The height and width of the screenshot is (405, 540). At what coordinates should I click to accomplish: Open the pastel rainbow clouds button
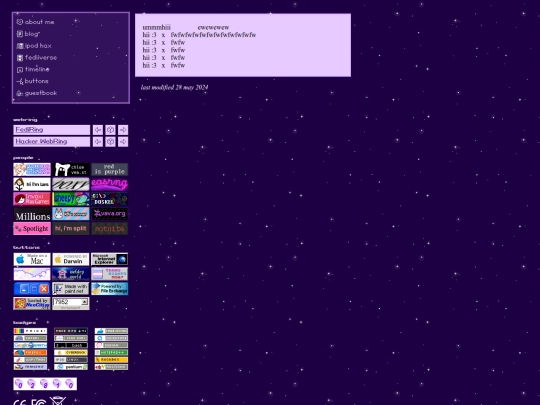pyautogui.click(x=32, y=274)
